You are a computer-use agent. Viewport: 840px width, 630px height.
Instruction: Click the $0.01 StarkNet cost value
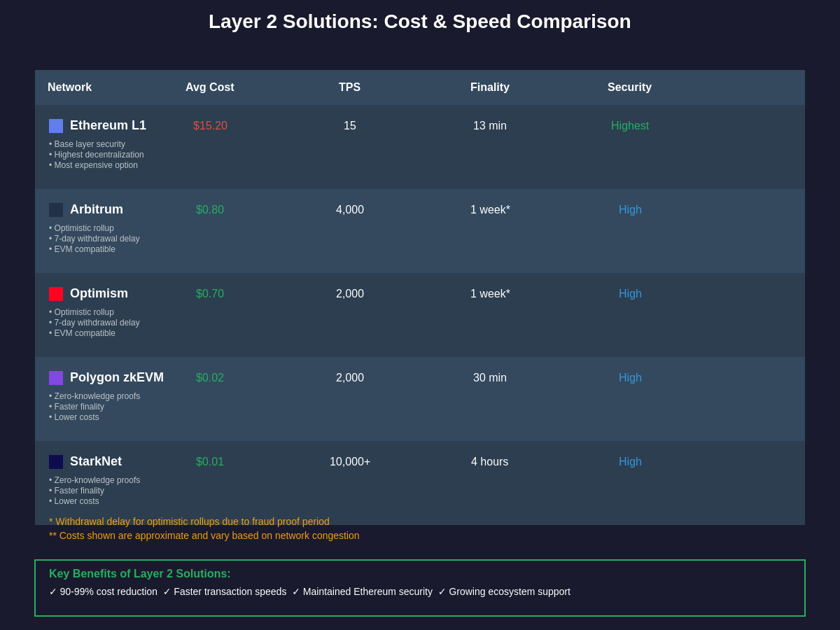click(210, 462)
